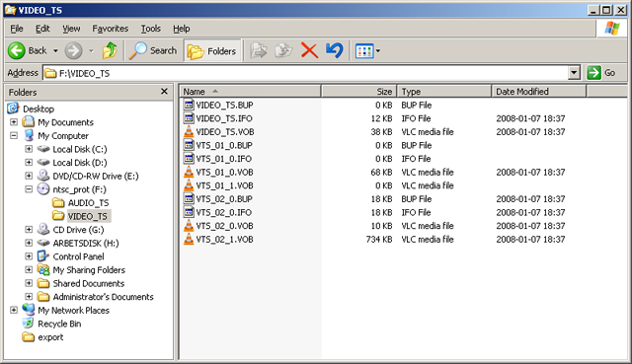The width and height of the screenshot is (632, 364).
Task: Click the Move To toolbar icon
Action: 259,50
